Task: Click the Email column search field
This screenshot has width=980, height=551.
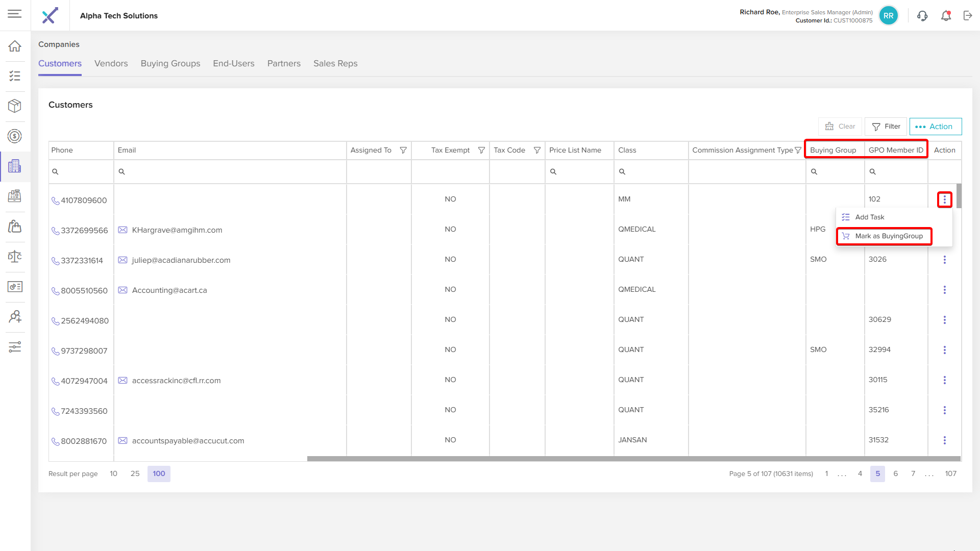Action: tap(230, 171)
